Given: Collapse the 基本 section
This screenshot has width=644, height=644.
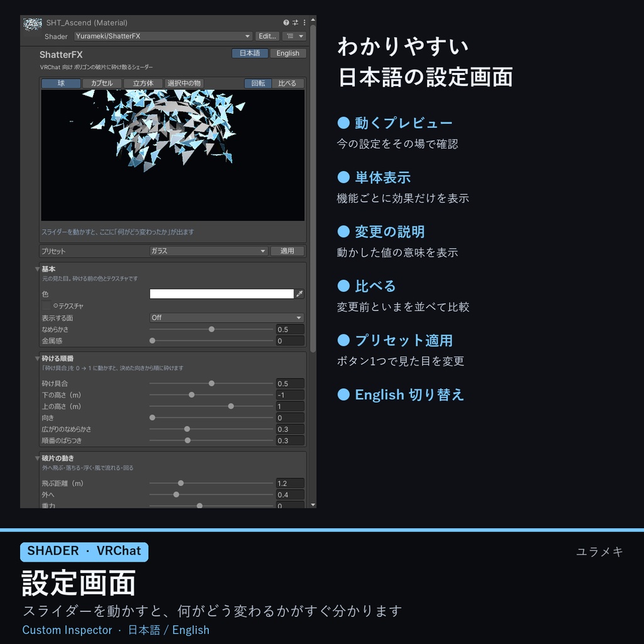Looking at the screenshot, I should tap(37, 269).
